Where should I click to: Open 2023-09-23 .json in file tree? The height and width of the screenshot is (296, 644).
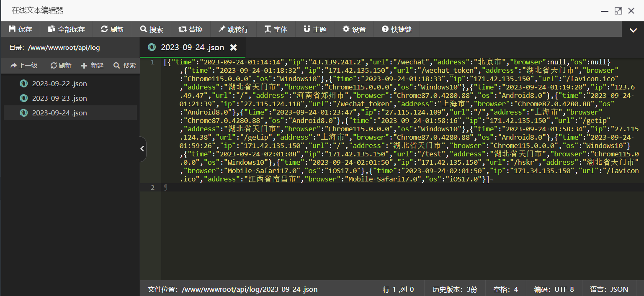59,98
